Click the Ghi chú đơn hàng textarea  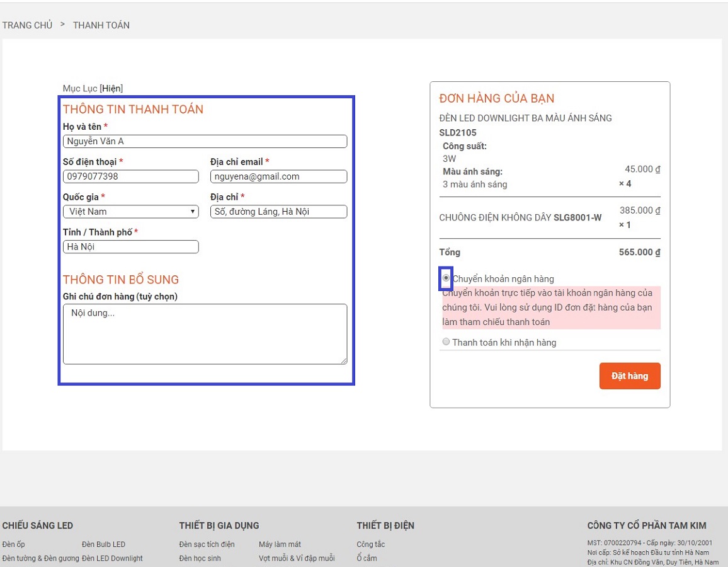pyautogui.click(x=205, y=334)
